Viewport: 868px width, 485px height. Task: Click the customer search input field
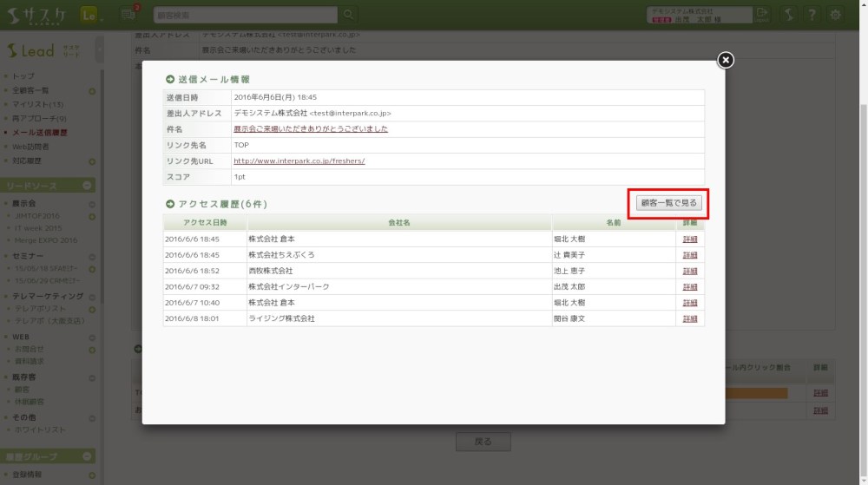(245, 15)
